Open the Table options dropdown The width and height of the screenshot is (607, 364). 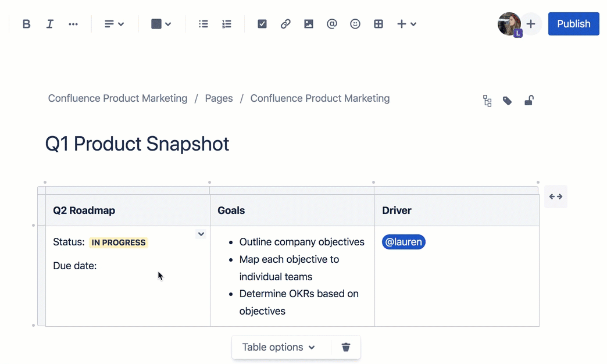278,347
